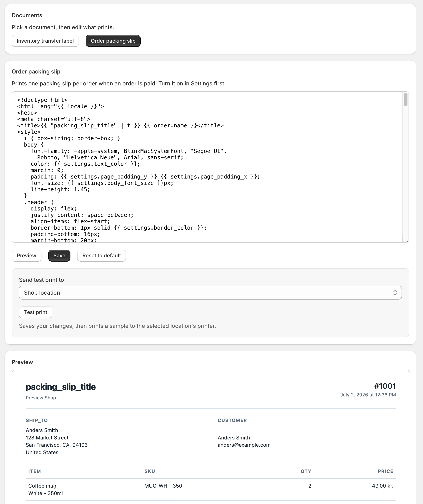The image size is (423, 504).
Task: Click the Preview button
Action: pyautogui.click(x=27, y=256)
